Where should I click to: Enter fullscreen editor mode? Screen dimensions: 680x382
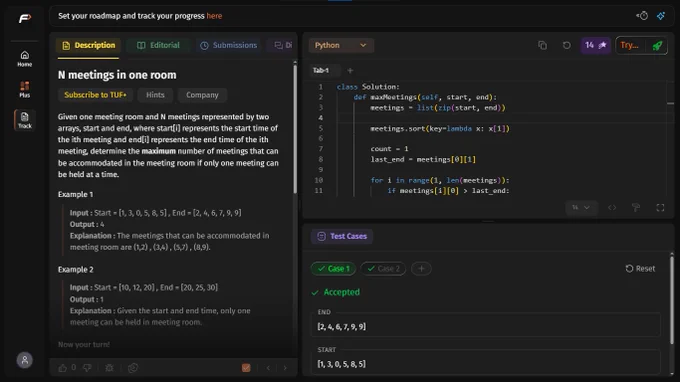[x=660, y=208]
